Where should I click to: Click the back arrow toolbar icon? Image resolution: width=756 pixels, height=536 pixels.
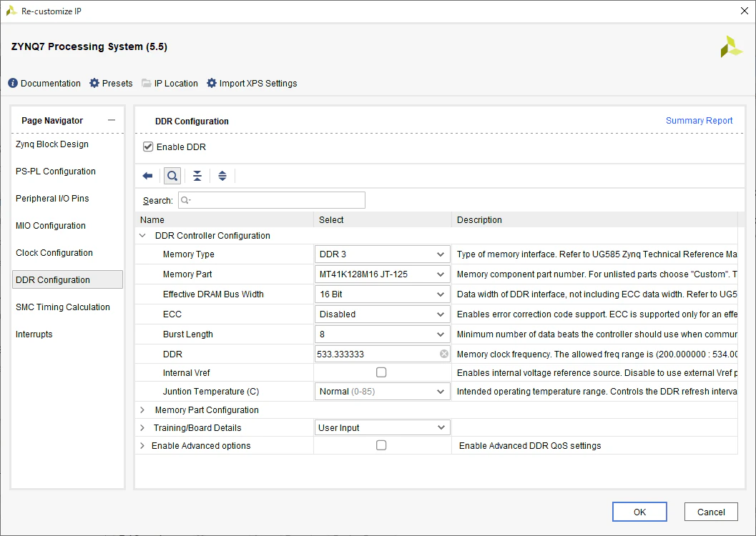(x=147, y=176)
